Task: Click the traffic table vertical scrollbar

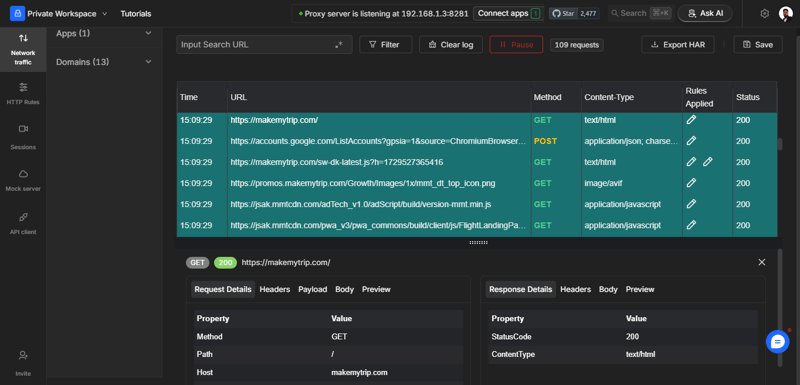Action: click(x=780, y=144)
